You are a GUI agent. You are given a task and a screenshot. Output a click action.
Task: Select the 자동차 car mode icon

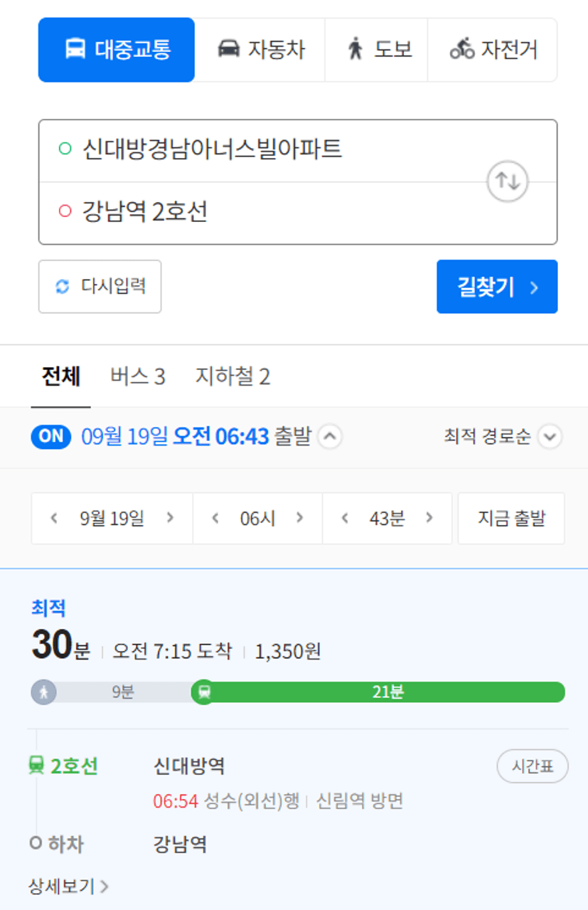(228, 49)
